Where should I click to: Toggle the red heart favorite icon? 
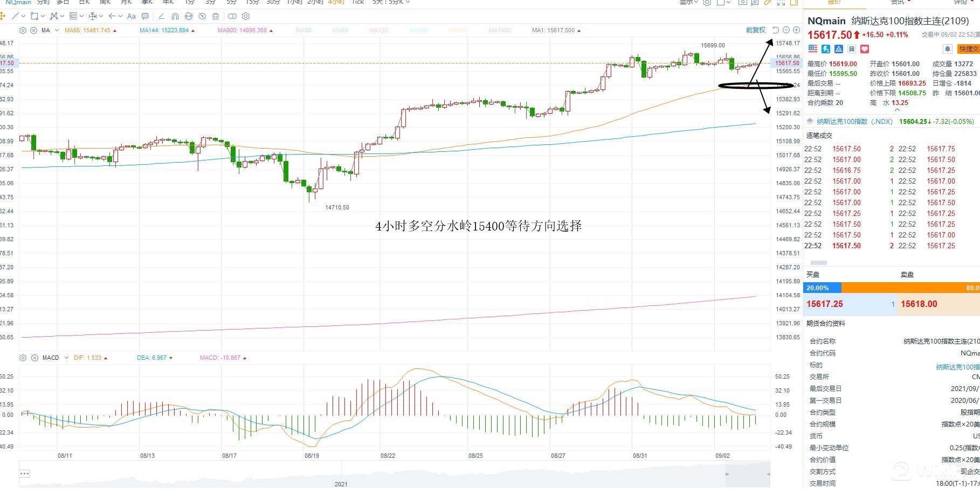[x=865, y=49]
